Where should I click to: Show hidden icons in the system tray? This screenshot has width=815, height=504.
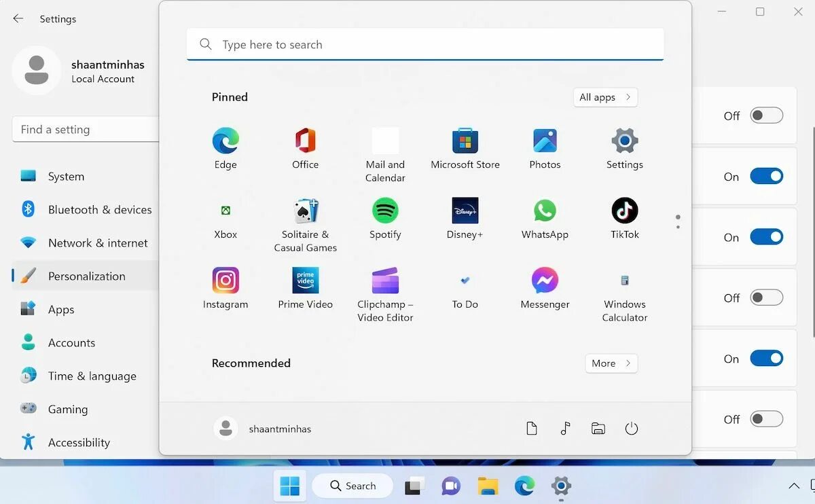point(793,486)
